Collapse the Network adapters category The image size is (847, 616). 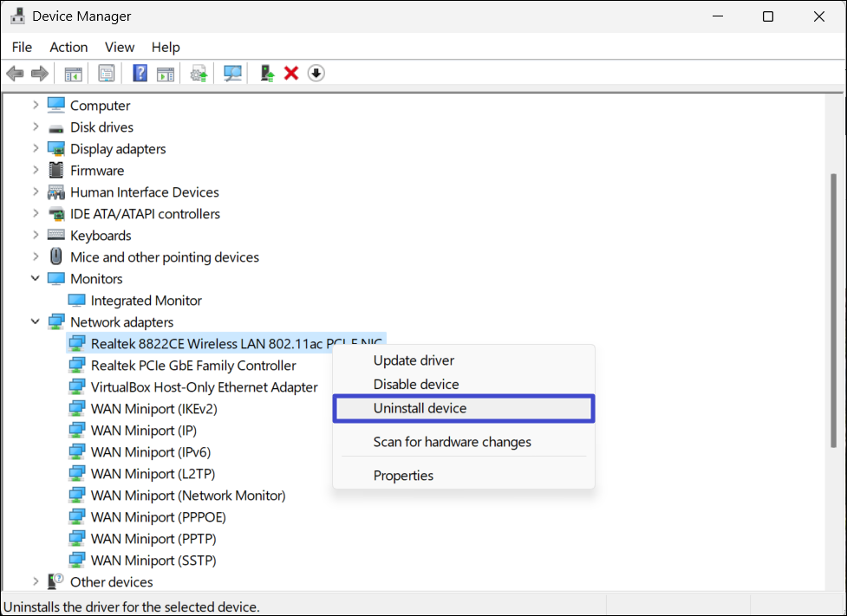[36, 322]
